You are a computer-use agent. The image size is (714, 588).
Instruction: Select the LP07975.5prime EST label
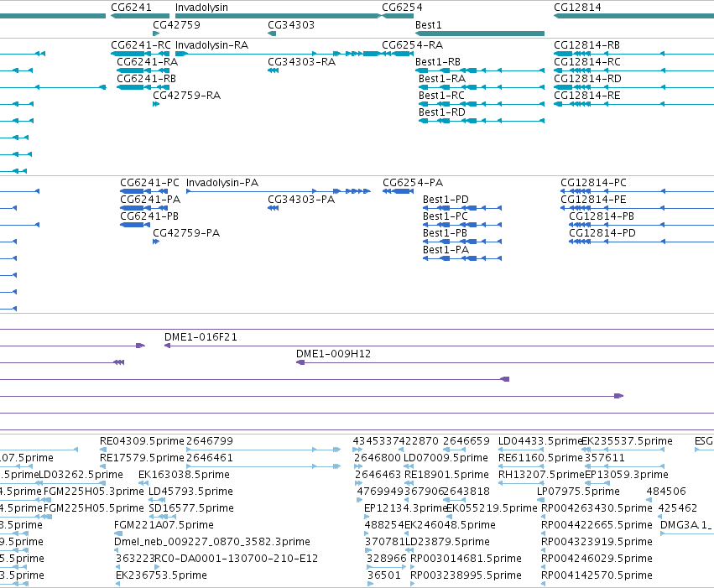578,492
